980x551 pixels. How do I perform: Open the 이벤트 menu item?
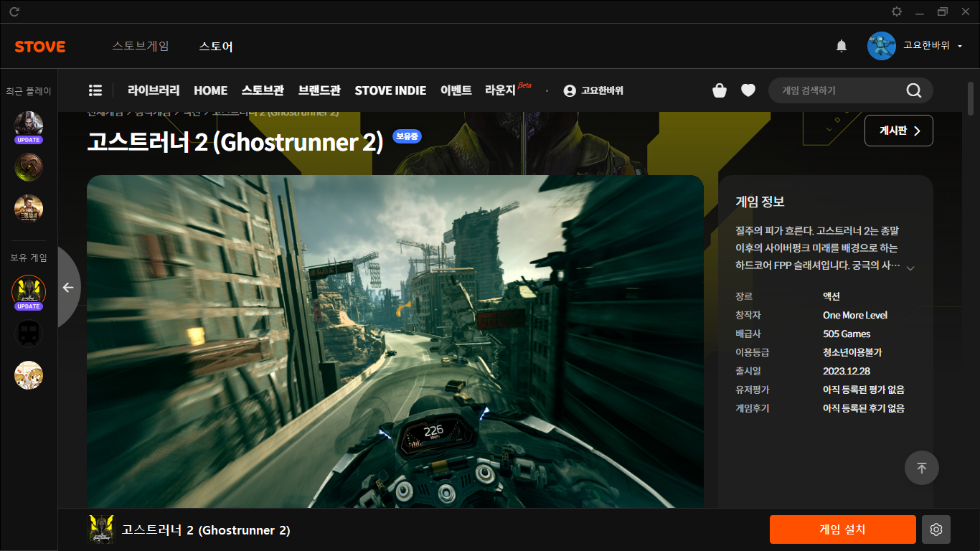tap(456, 90)
